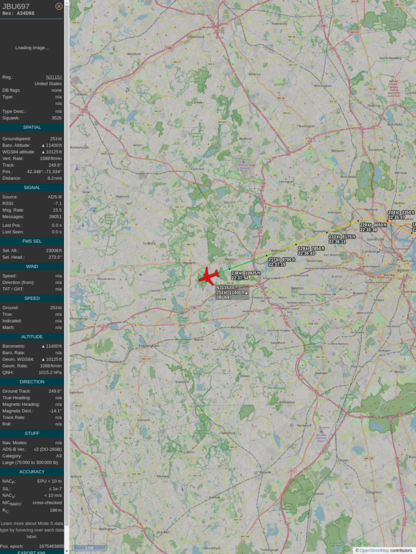Click the 22:36:43 track timestamp label
Viewport: 416px width, 554px height.
[x=306, y=253]
